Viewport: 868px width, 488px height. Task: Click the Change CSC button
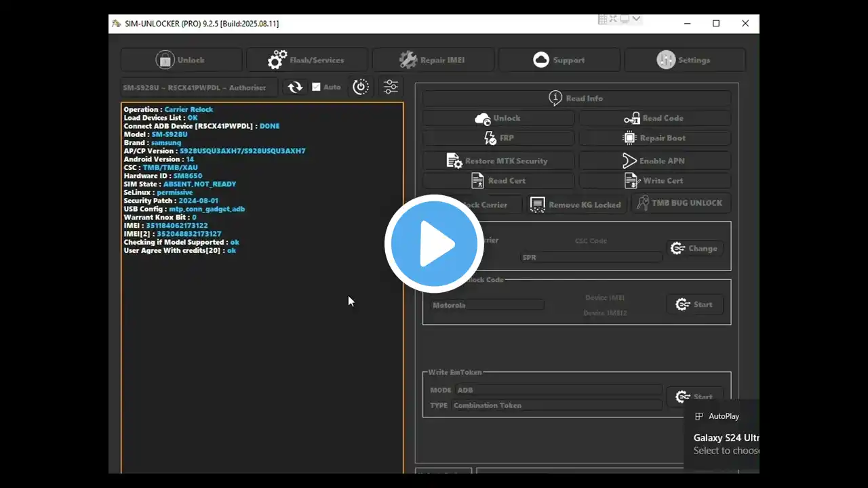coord(694,249)
